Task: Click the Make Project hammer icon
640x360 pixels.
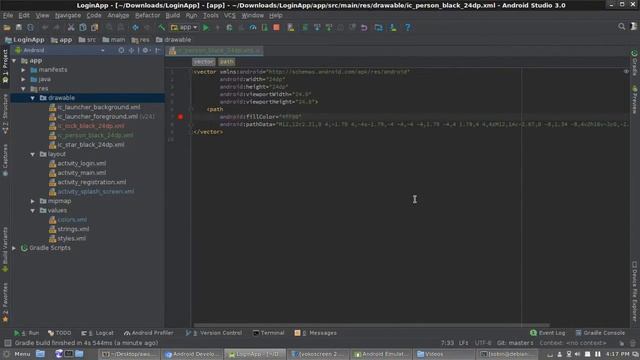Action: pyautogui.click(x=162, y=27)
